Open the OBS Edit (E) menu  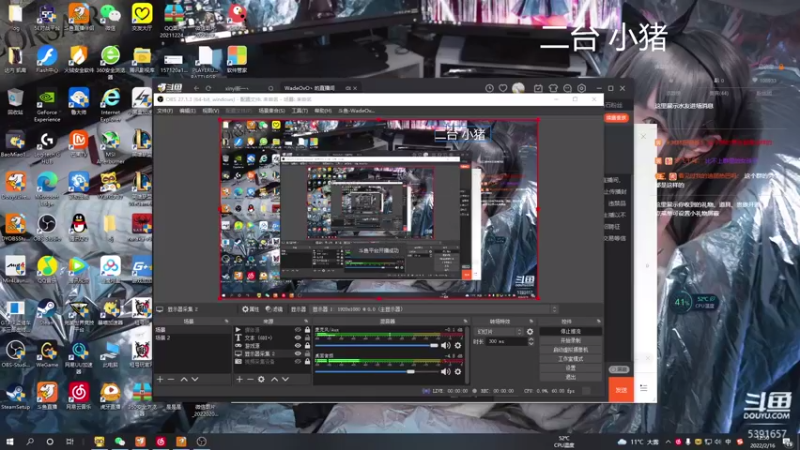[x=187, y=111]
